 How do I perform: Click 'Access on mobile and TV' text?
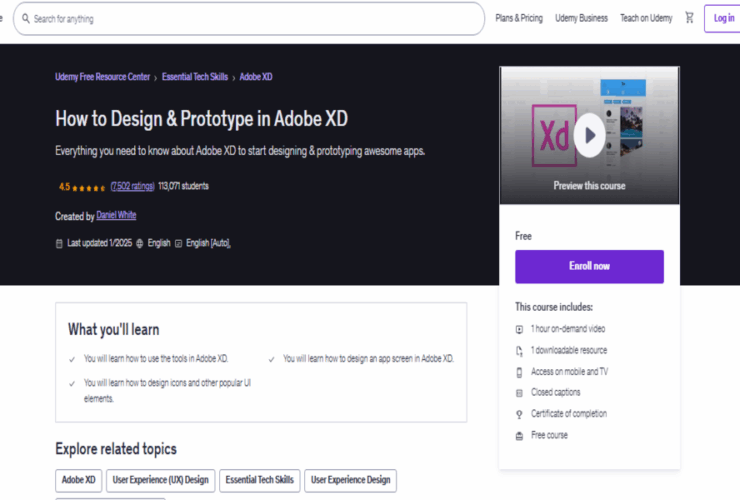coord(569,372)
